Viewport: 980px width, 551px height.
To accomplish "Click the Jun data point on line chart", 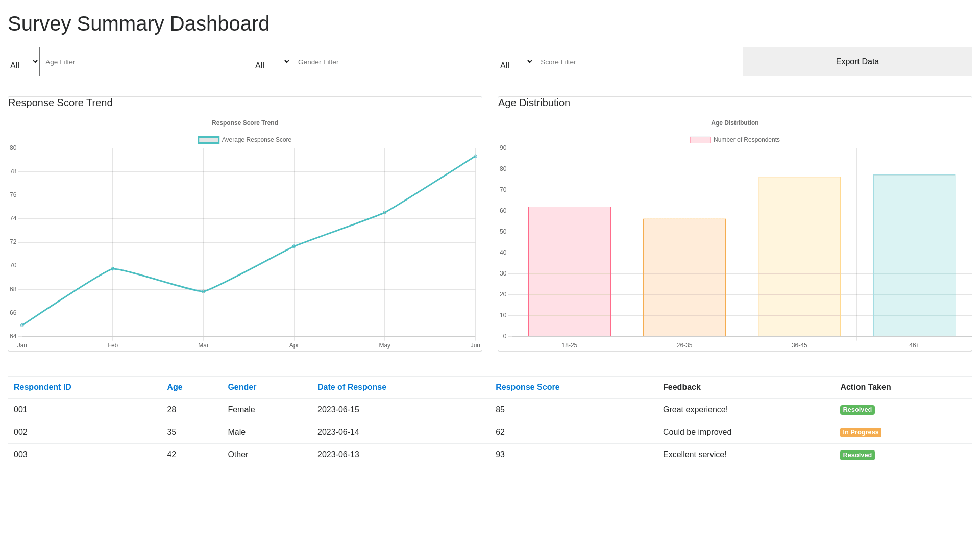I will [475, 157].
